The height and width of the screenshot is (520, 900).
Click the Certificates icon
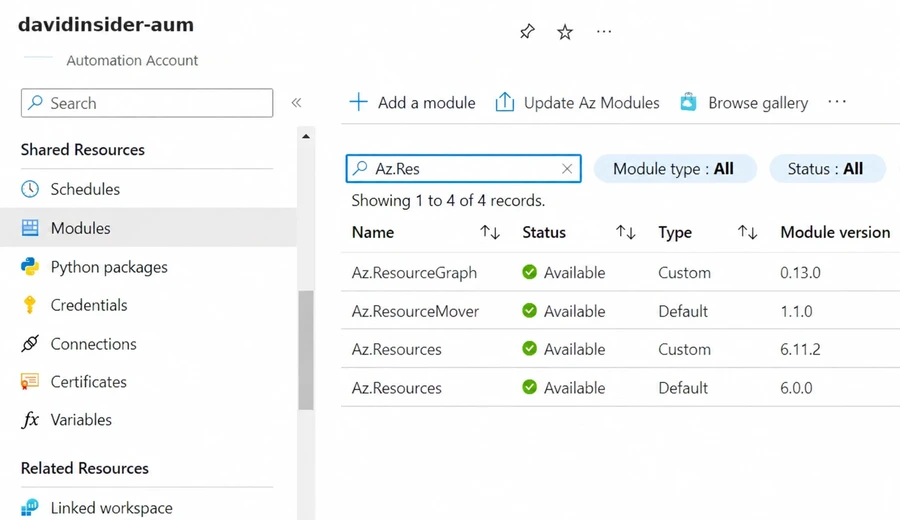pyautogui.click(x=30, y=382)
